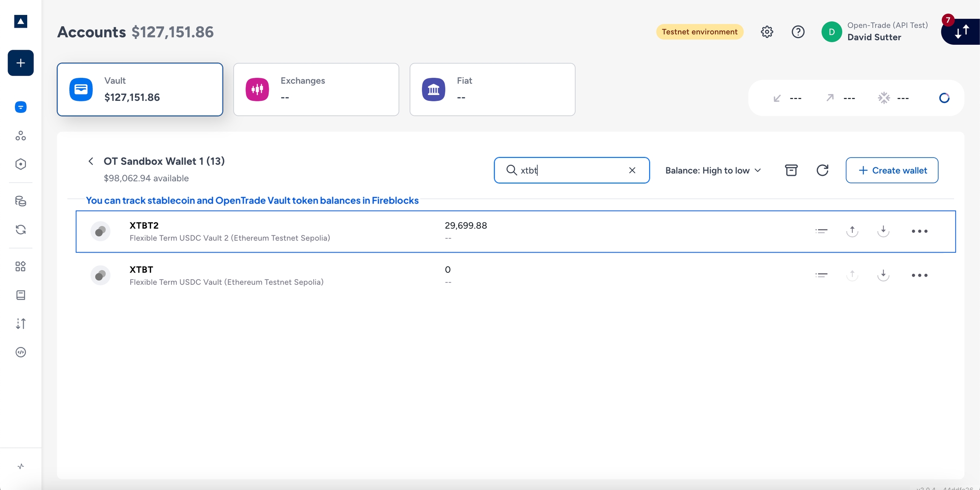Expand Balance: High to low sort dropdown

[713, 170]
